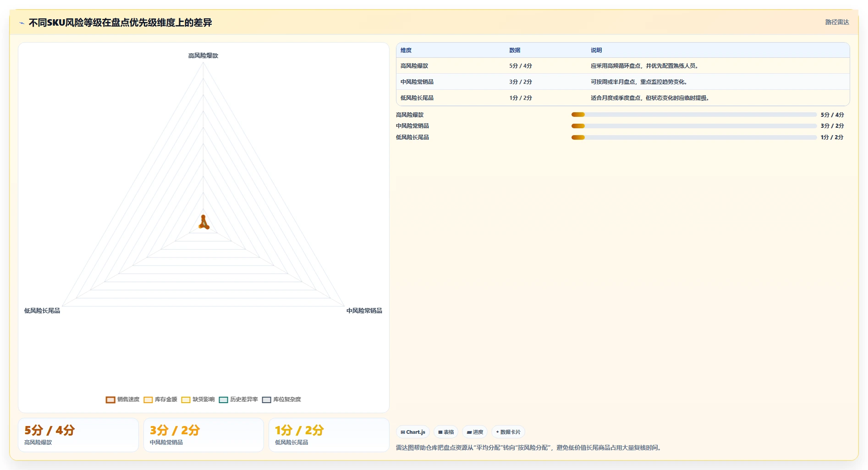Screen dimensions: 868x470
Task: Click the Chart.js tag chip
Action: [413, 432]
